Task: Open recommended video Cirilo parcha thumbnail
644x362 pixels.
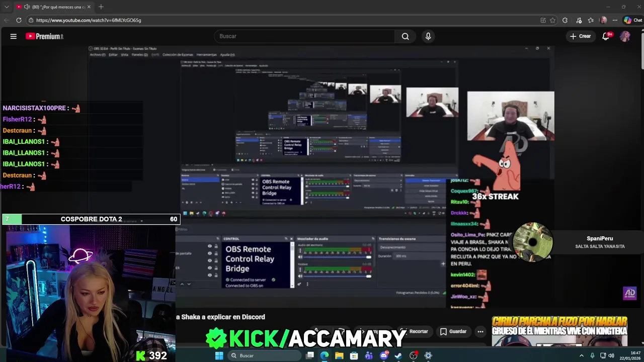Action: [559, 331]
